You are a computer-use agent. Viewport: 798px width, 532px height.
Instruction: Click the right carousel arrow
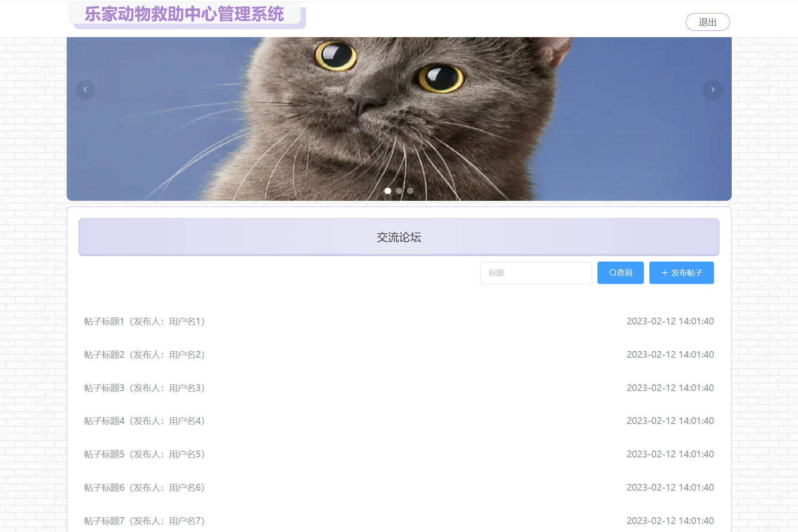click(x=712, y=90)
